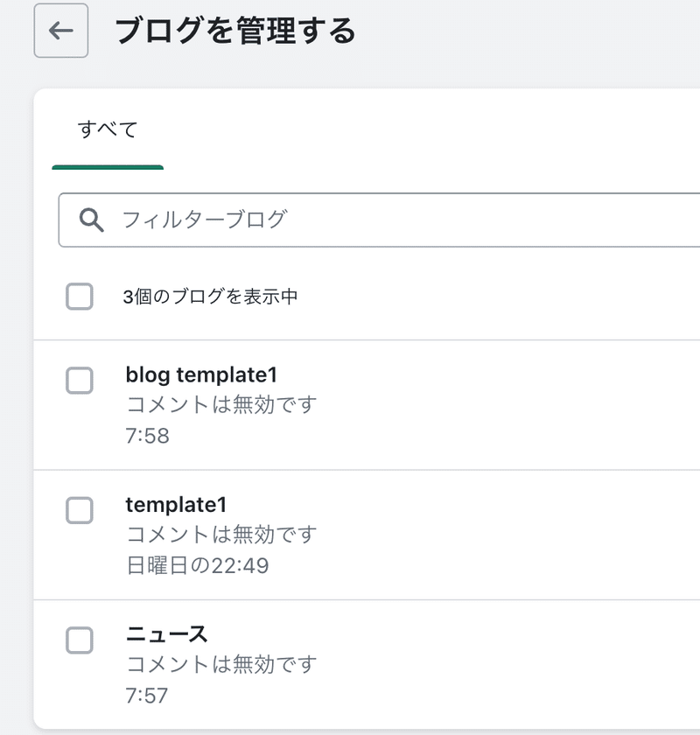Viewport: 700px width, 735px height.
Task: Click the back arrow to exit blog management
Action: (x=59, y=29)
